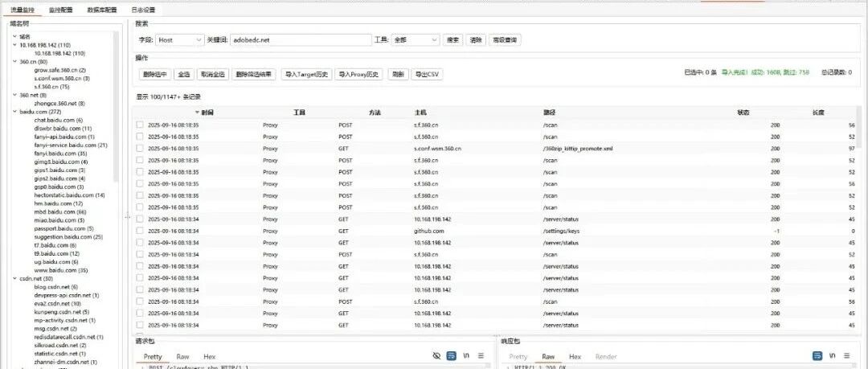The image size is (868, 369).
Task: Tick the checkbox for the s.conf.wsm.360.cn row
Action: tap(140, 149)
